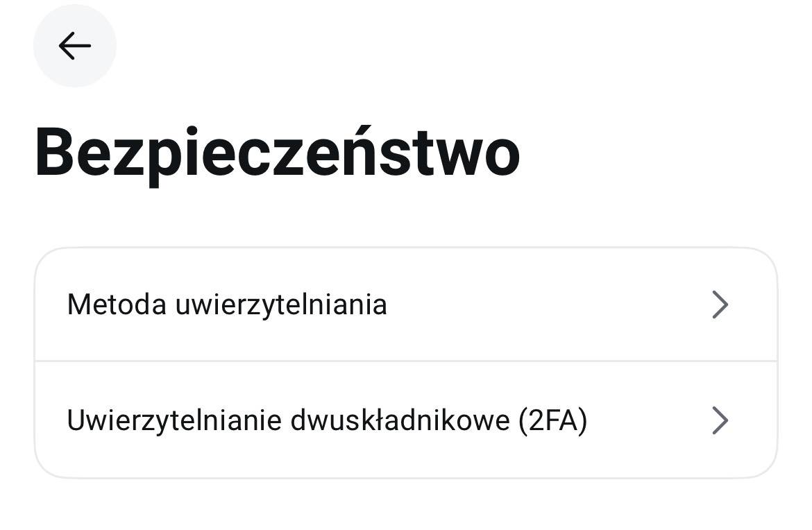Go back using the round arrow button

coord(74,46)
